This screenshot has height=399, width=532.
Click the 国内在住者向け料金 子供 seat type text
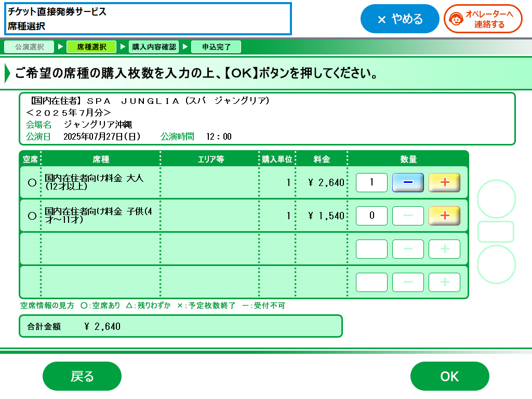tap(98, 216)
